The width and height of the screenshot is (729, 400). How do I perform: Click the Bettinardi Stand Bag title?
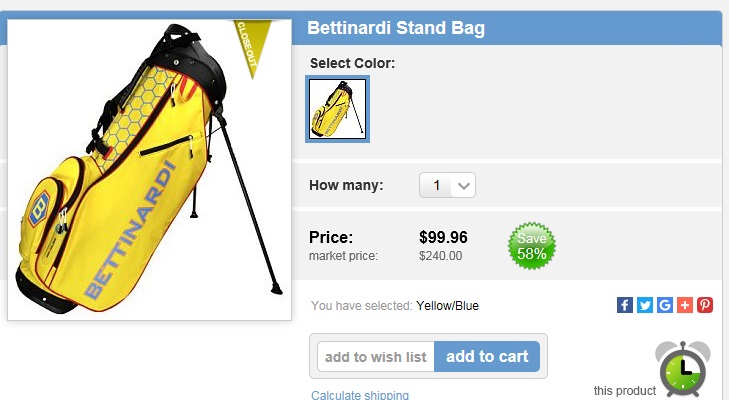click(x=395, y=28)
